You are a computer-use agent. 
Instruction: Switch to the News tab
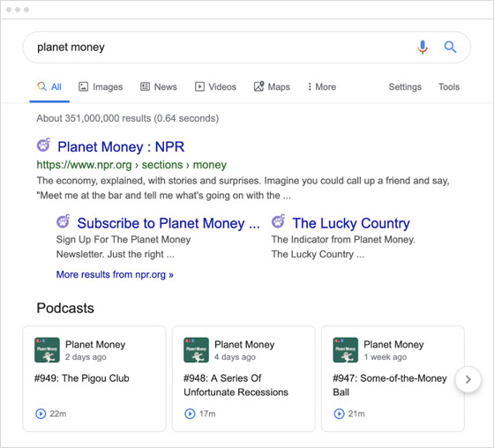[159, 86]
